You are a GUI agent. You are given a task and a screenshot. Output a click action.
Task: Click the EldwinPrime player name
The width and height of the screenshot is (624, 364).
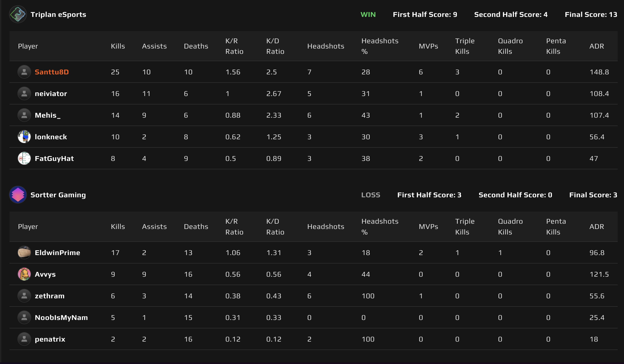click(57, 252)
